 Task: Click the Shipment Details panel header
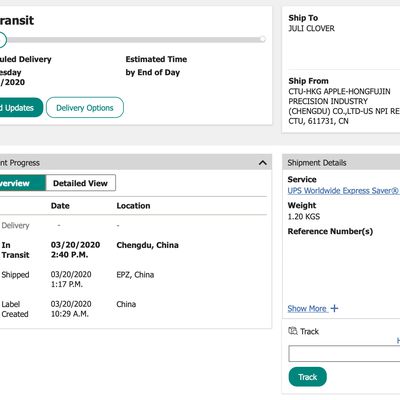click(341, 163)
